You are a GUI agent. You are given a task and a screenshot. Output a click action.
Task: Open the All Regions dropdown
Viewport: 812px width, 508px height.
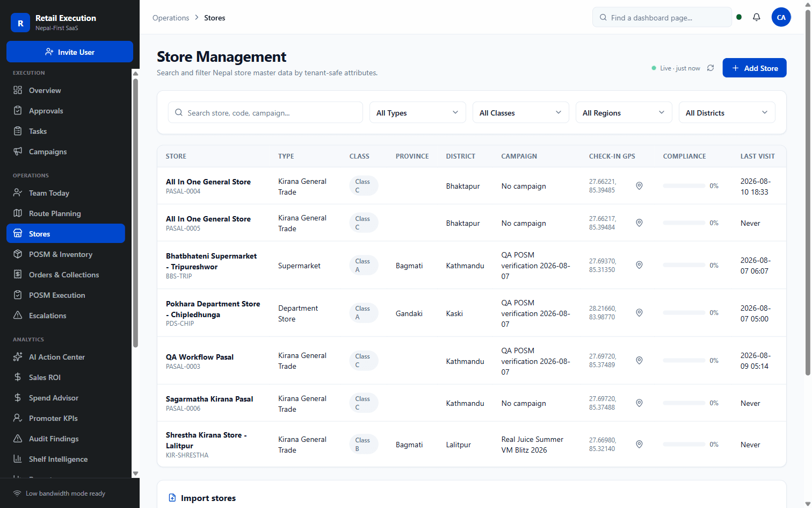(624, 112)
